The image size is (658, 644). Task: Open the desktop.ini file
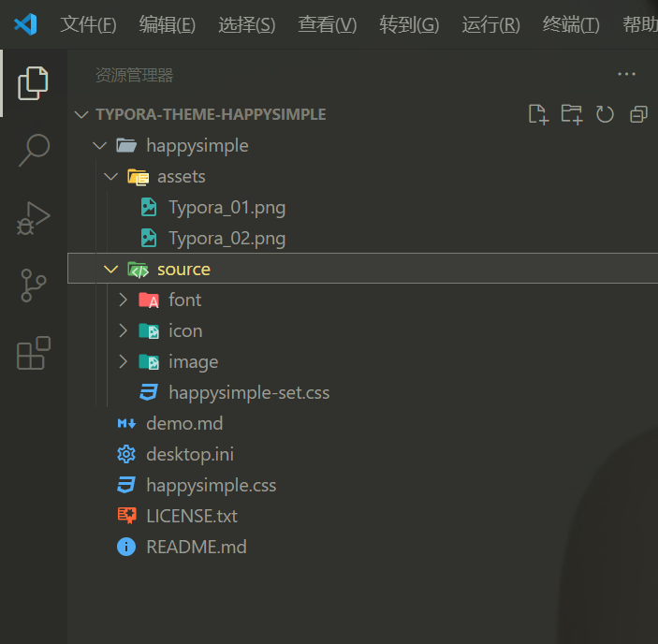coord(190,455)
